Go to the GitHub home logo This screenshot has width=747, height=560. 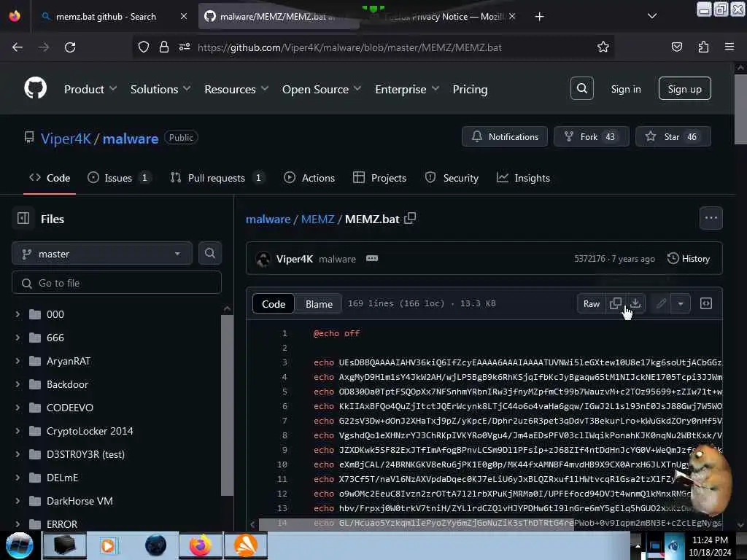click(x=35, y=88)
